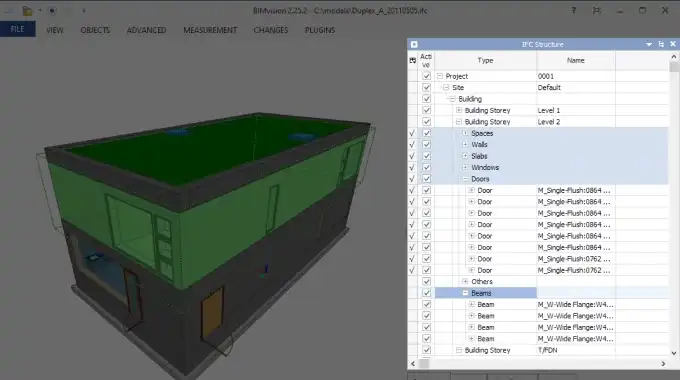Collapse the Building tree node
The width and height of the screenshot is (680, 380).
pyautogui.click(x=452, y=99)
